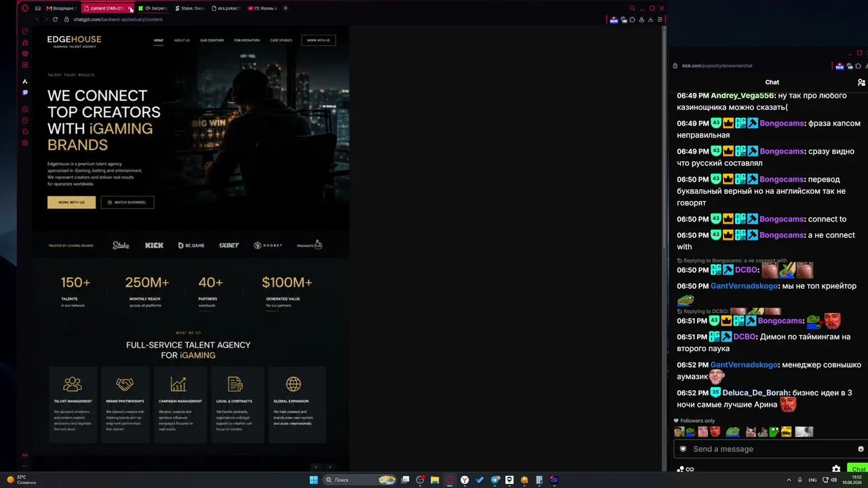Open the About Us nav link
Screen dimensions: 868x488
pyautogui.click(x=182, y=41)
